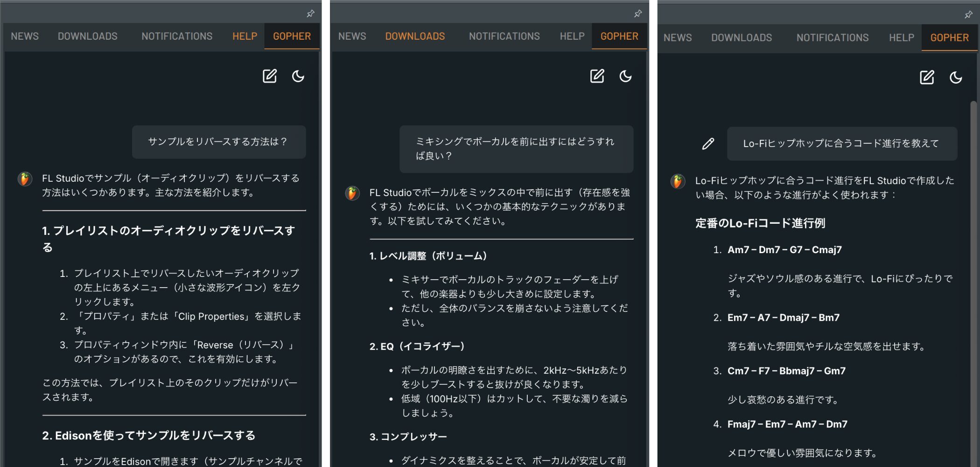Click the bullet about boosting 2kHz〜5kHz
Screen dimensions: 980x467
[514, 377]
